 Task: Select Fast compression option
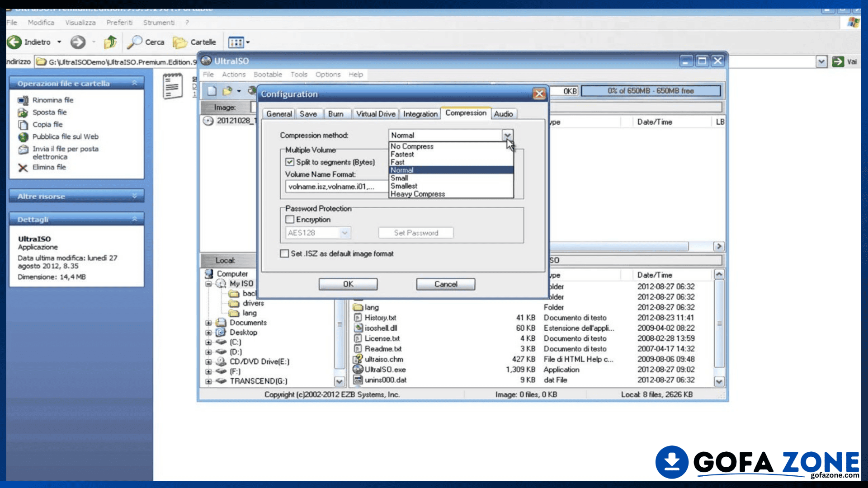451,162
